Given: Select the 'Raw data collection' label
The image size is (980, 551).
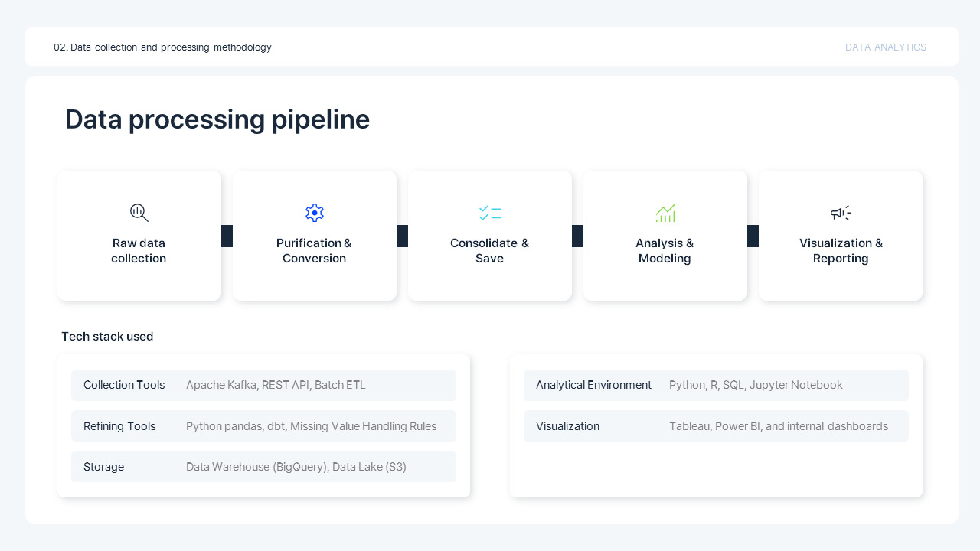Looking at the screenshot, I should (x=139, y=251).
